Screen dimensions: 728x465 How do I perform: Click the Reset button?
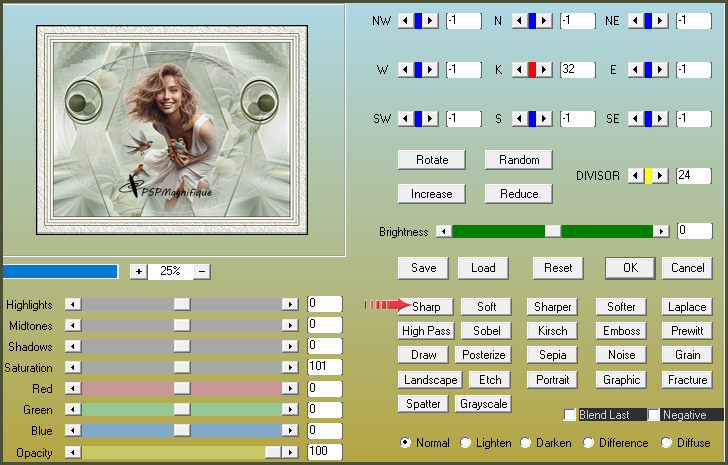(558, 268)
